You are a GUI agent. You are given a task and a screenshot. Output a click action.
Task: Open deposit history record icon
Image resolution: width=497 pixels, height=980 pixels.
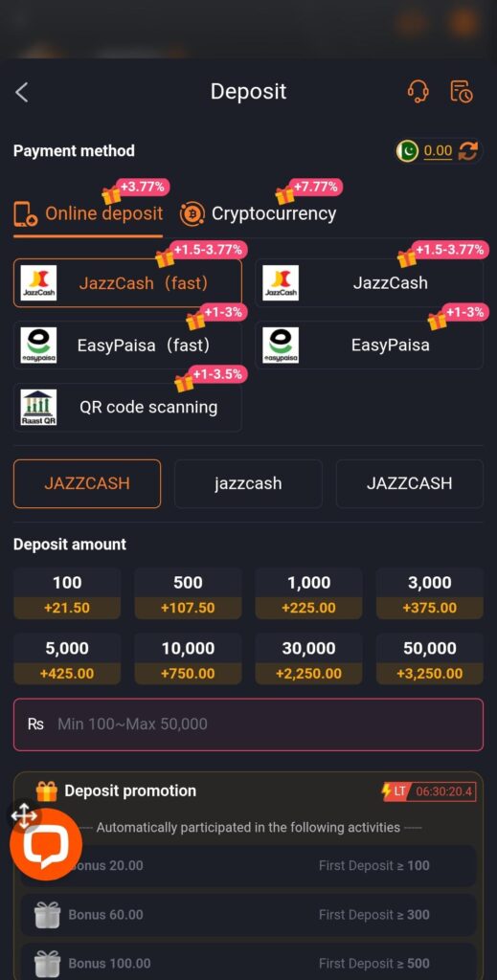462,91
